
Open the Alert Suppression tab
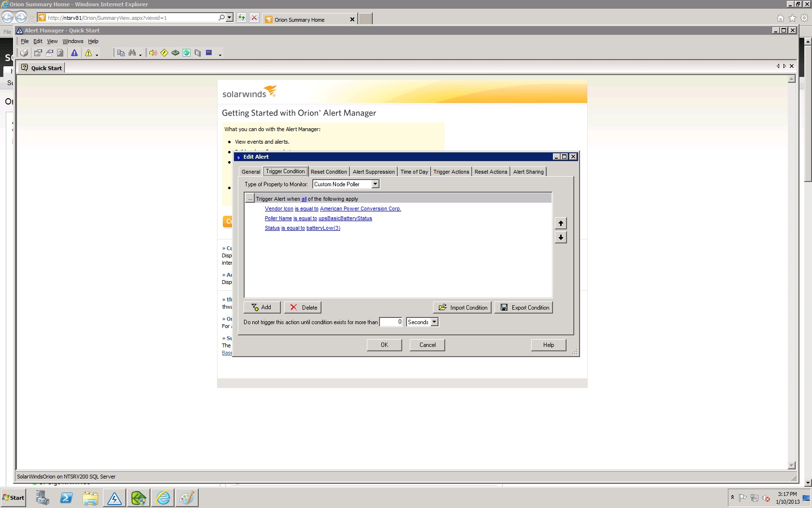[x=374, y=172]
